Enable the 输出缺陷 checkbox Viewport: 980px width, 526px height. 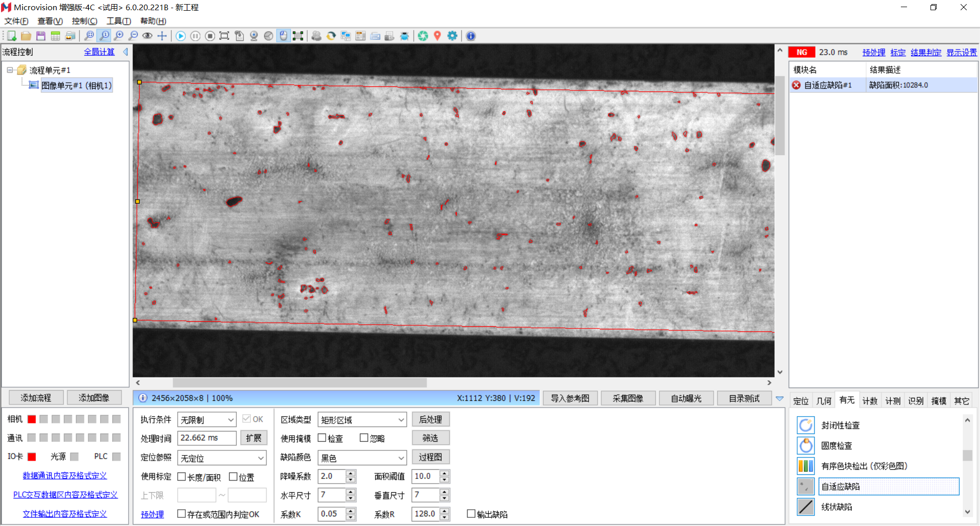coord(471,514)
